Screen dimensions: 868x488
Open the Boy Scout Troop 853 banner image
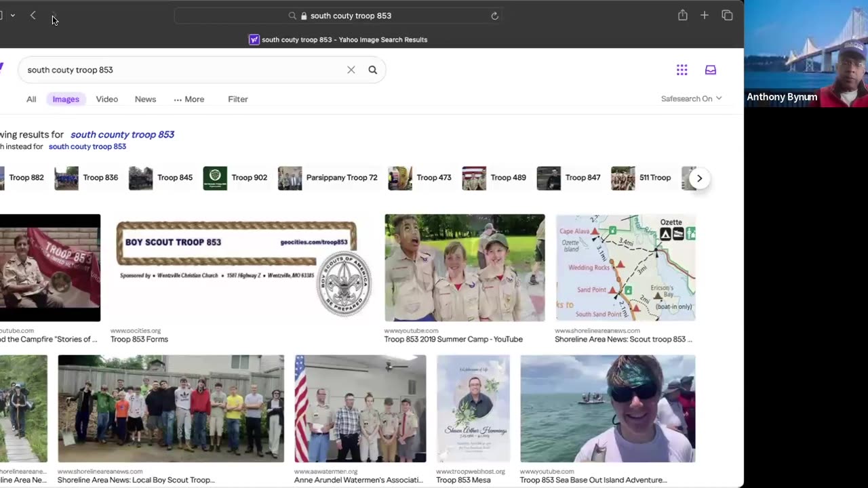click(243, 268)
